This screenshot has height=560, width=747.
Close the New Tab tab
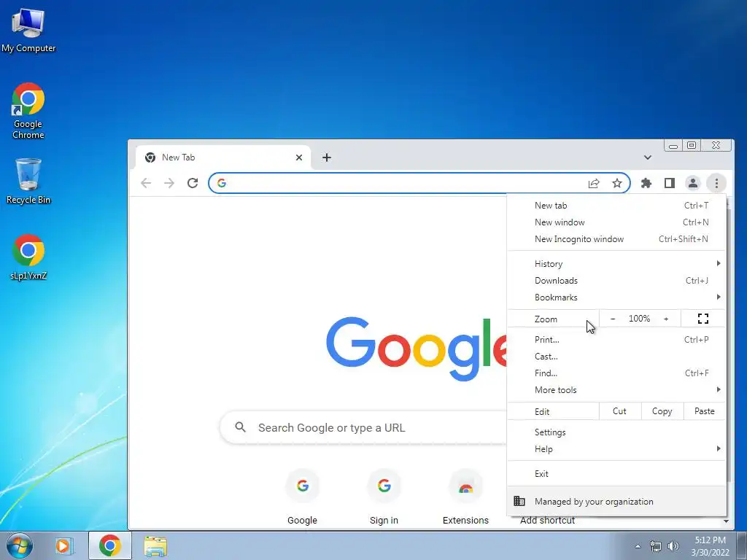298,157
